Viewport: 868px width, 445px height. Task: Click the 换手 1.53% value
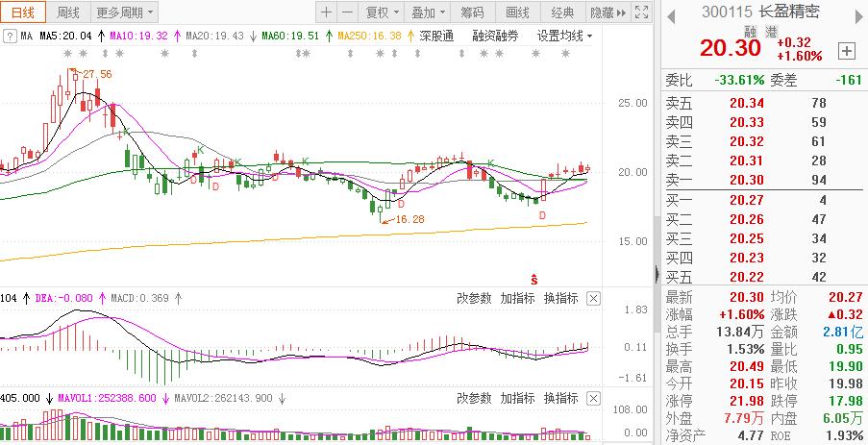pos(745,349)
